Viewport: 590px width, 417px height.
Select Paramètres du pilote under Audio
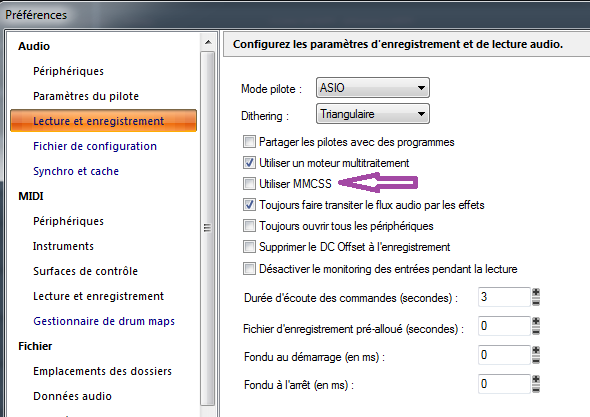[x=86, y=96]
